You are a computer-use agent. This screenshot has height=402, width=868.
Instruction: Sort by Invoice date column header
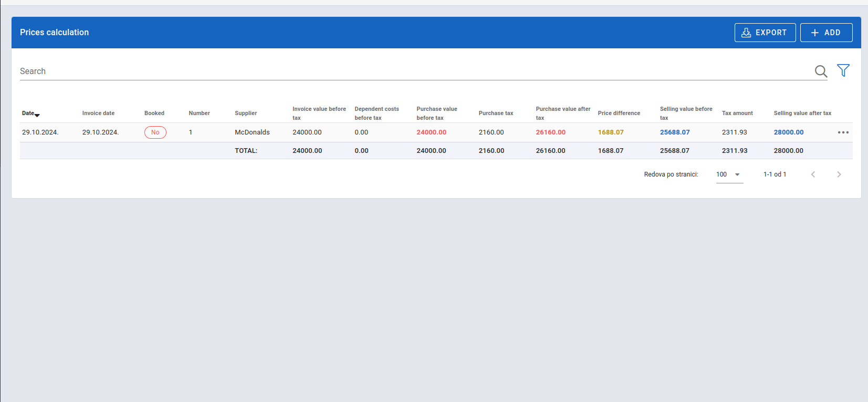pyautogui.click(x=98, y=113)
